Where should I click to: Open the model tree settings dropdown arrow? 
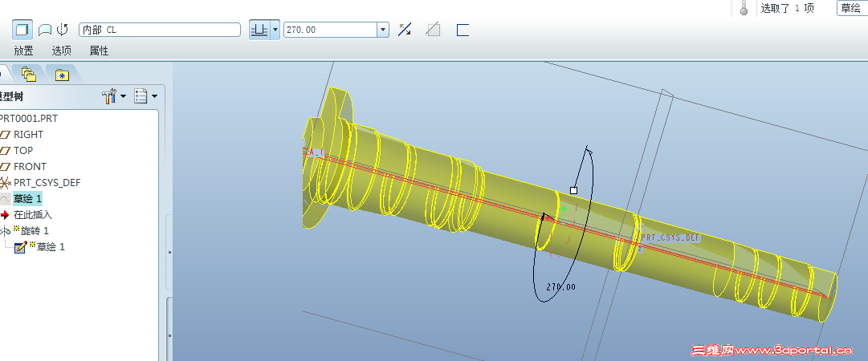[123, 96]
